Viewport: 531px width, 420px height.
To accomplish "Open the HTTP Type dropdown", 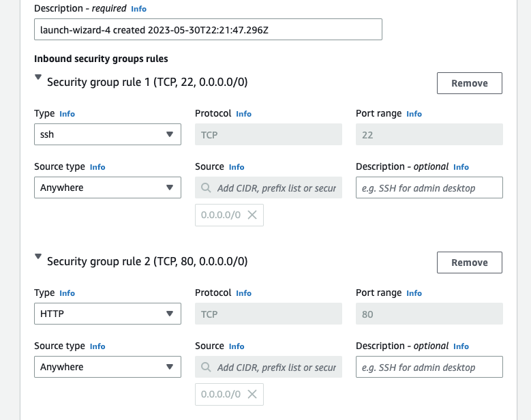I will [x=108, y=314].
